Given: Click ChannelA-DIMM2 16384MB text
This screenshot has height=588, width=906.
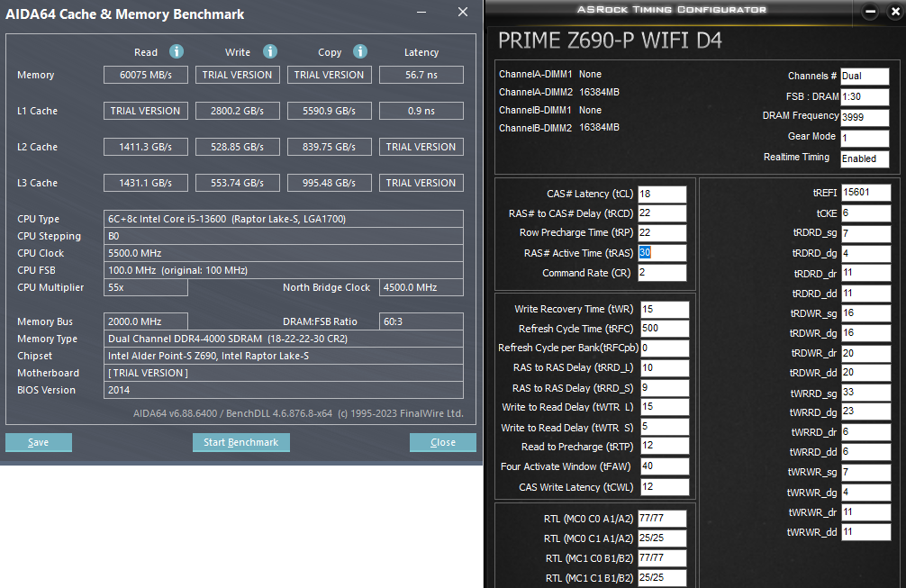Looking at the screenshot, I should 559,92.
